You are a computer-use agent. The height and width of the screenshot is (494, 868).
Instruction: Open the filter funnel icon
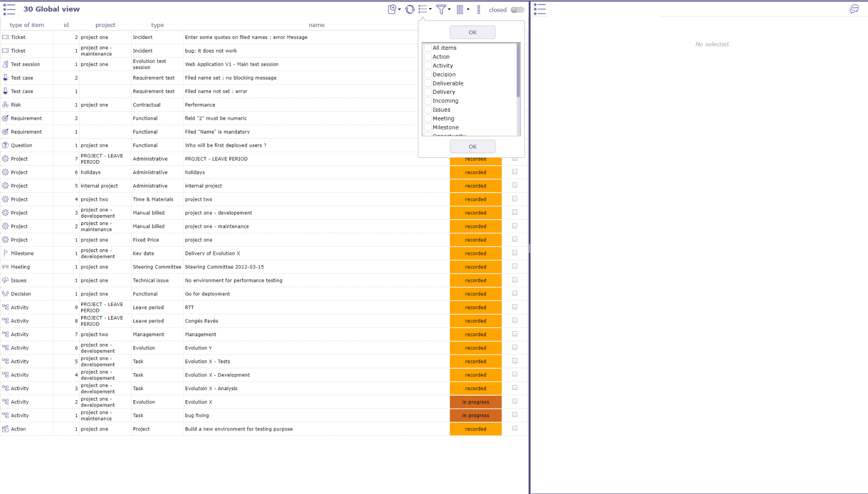[x=441, y=10]
